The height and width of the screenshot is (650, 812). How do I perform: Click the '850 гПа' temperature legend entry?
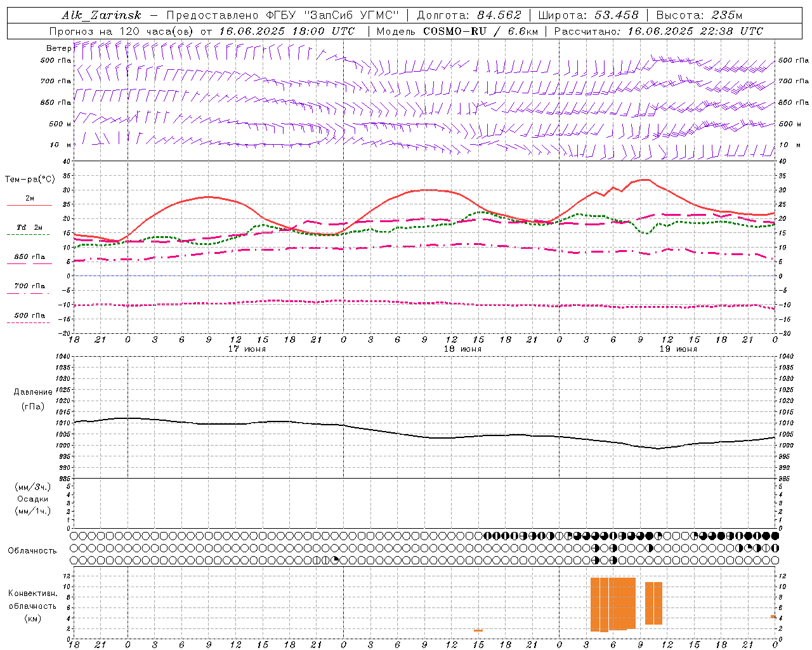point(30,257)
